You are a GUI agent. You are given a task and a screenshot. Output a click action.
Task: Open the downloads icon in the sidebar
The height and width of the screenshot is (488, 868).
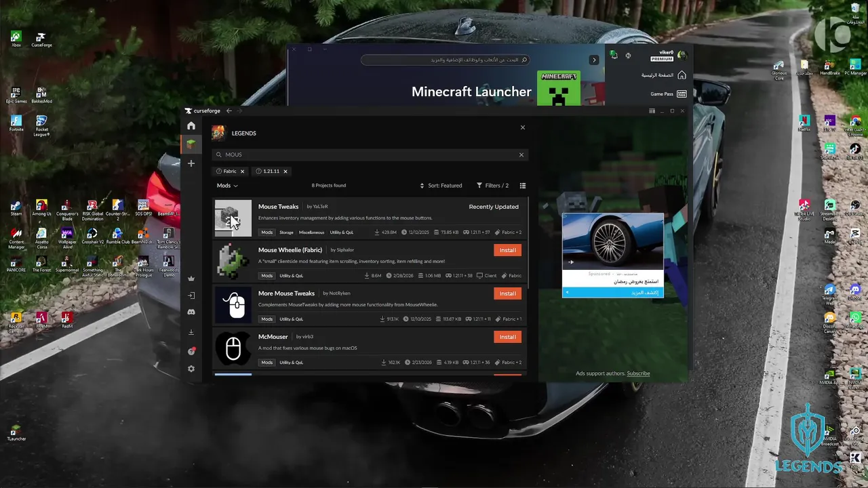tap(191, 332)
